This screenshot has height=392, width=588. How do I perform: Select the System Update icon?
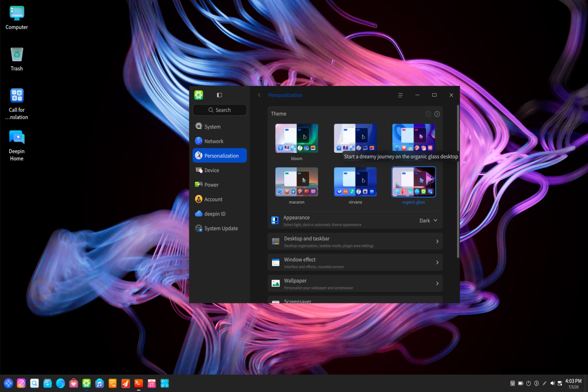[x=198, y=228]
